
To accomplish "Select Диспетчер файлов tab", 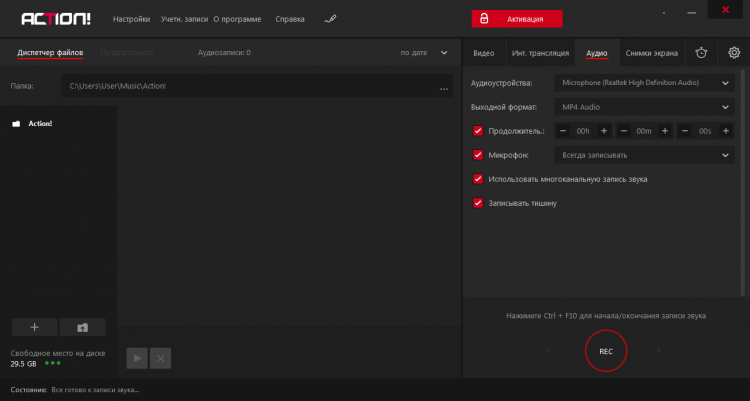I will pos(50,53).
